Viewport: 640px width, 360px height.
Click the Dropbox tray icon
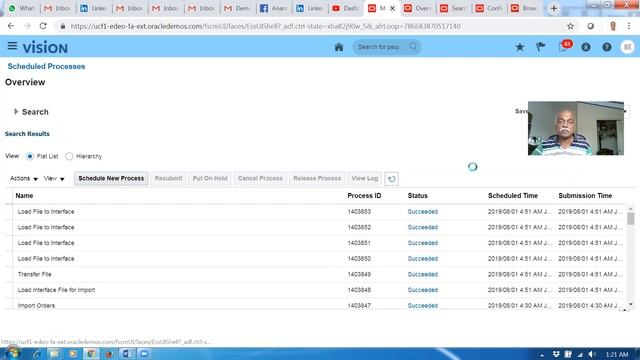coord(556,354)
